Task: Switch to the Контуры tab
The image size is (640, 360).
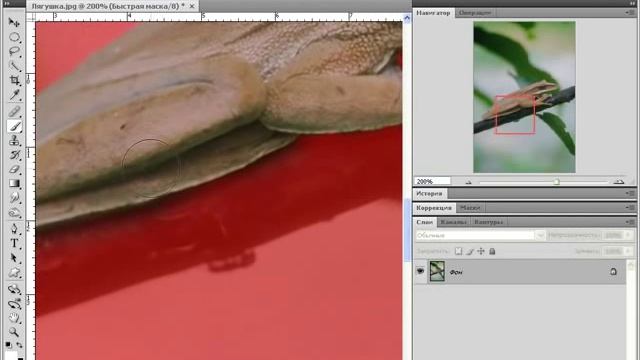Action: point(489,222)
